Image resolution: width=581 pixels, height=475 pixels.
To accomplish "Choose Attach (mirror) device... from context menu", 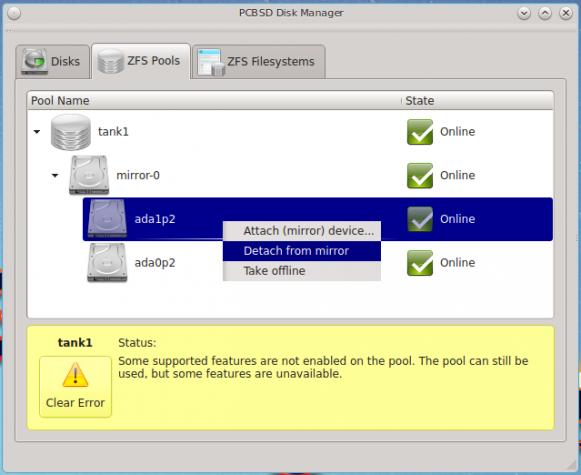I will (302, 231).
